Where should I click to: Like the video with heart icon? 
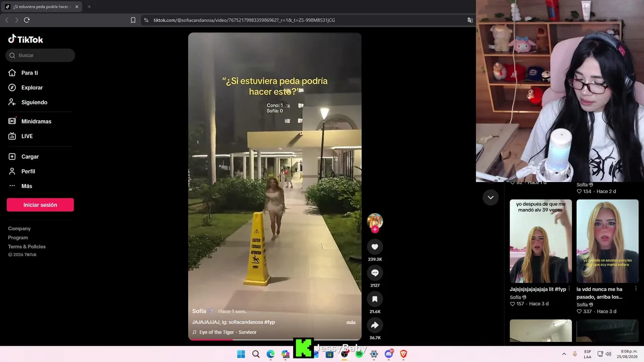coord(375,246)
